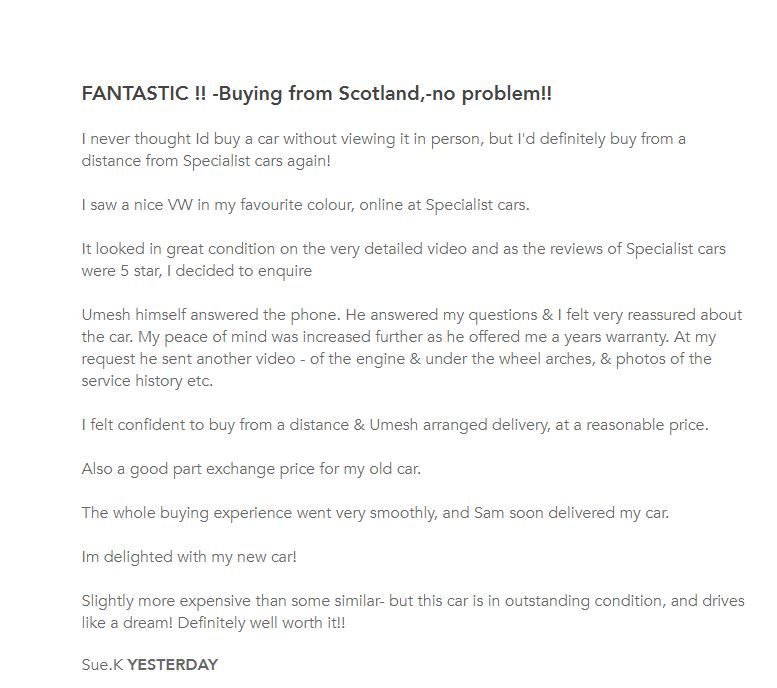Click the line starting "Slightly more expensive"
This screenshot has height=688, width=777.
point(412,601)
